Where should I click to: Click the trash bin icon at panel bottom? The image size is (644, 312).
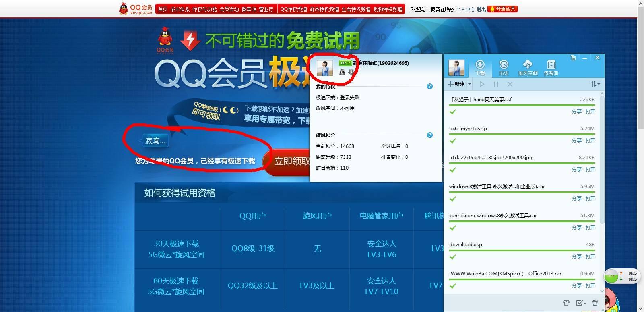click(595, 303)
